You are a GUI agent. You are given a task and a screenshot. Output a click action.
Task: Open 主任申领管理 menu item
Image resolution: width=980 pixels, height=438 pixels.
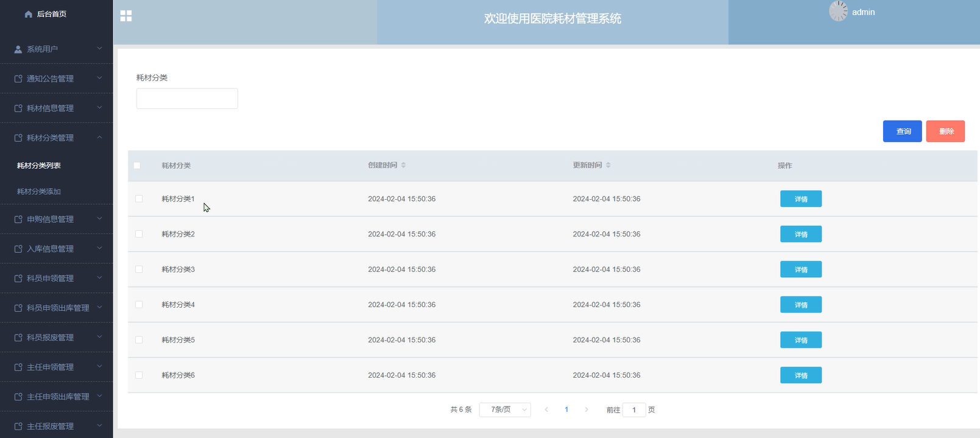click(x=56, y=367)
